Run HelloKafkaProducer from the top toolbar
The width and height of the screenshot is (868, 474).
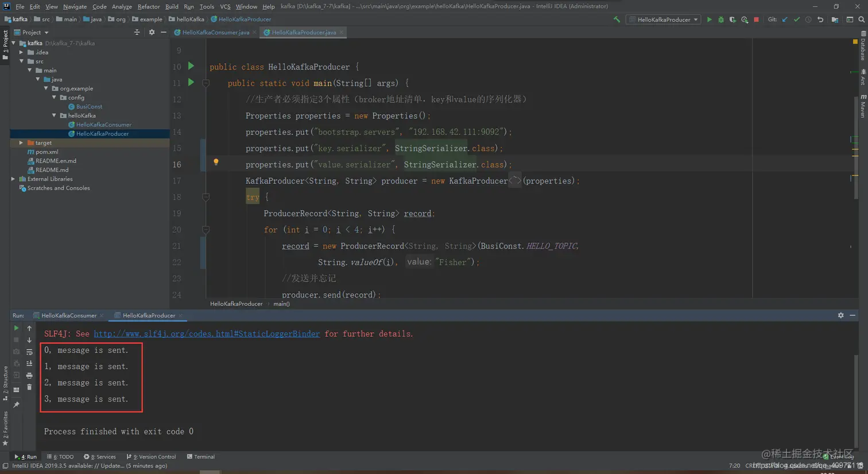(710, 20)
